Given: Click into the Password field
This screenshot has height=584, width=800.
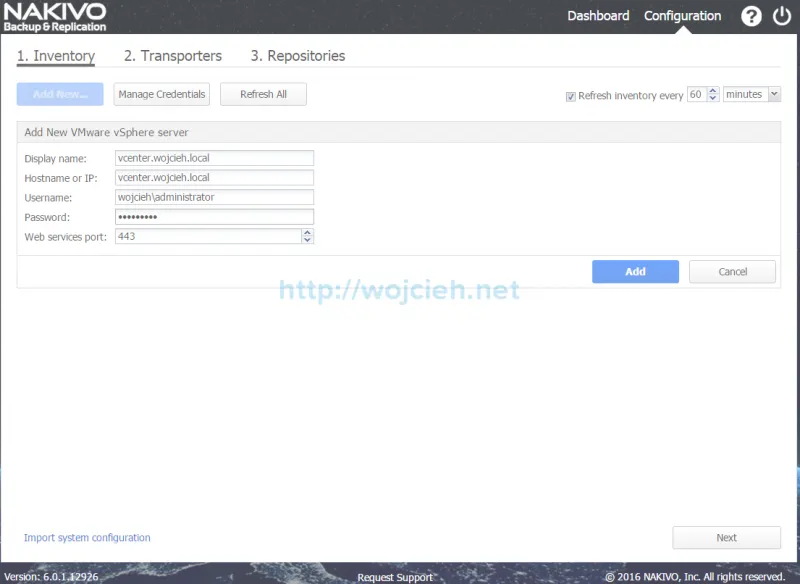Looking at the screenshot, I should (214, 217).
